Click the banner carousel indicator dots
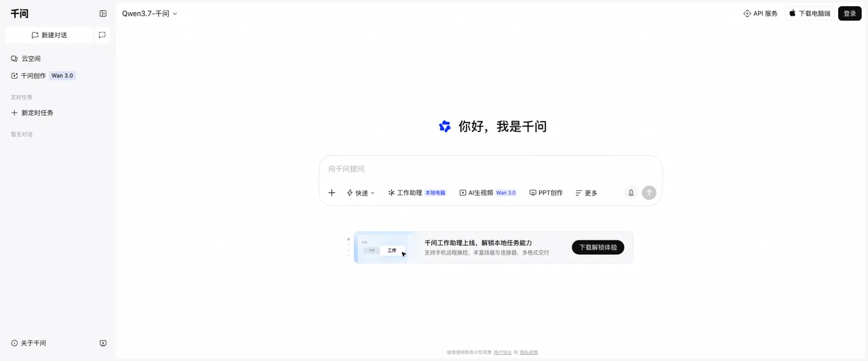Viewport: 868px width, 361px height. pyautogui.click(x=349, y=247)
